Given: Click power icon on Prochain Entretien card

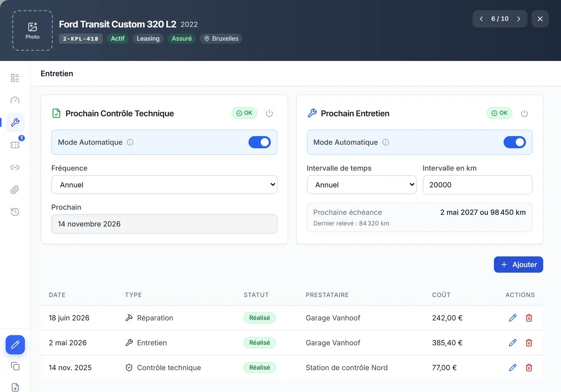Looking at the screenshot, I should 524,113.
